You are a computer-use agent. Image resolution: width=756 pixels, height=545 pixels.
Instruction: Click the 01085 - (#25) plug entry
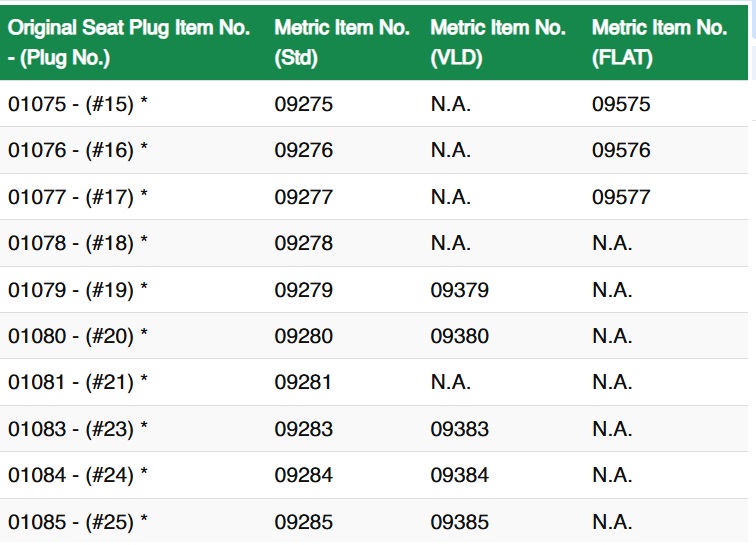(78, 522)
